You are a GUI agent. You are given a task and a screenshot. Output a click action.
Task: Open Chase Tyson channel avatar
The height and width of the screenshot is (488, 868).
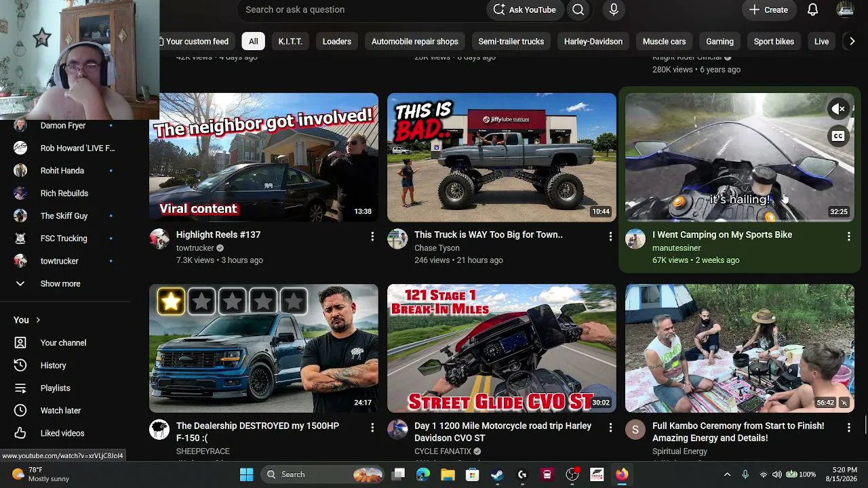(x=397, y=239)
